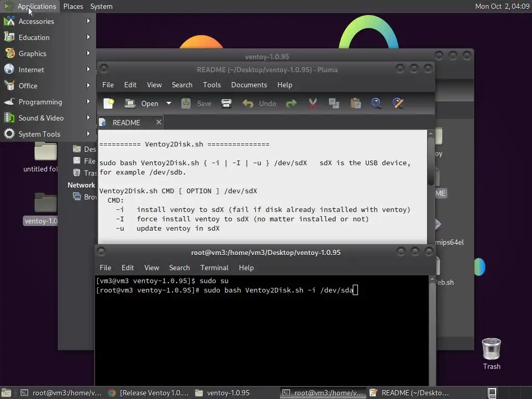Open Pluma View menu
Viewport: 532px width, 399px height.
pos(154,85)
